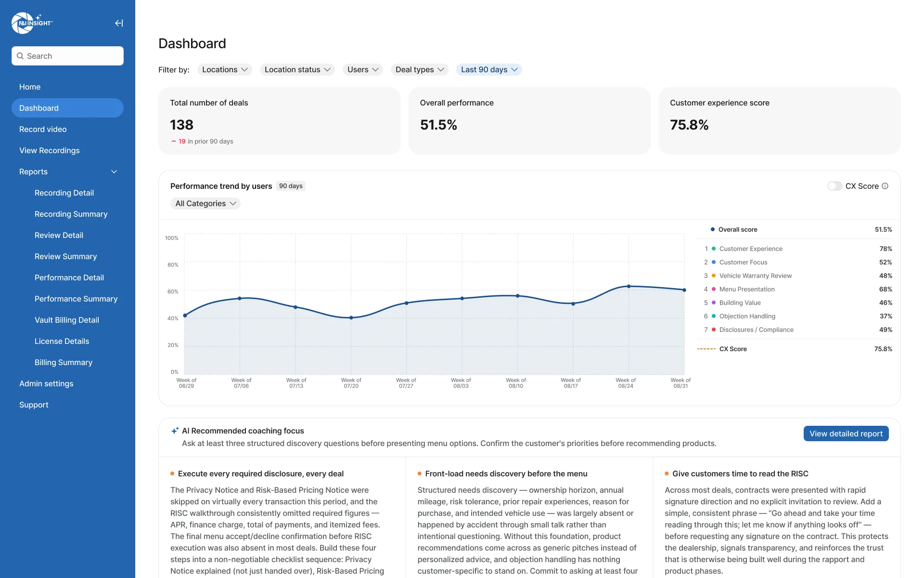Open the Locations filter dropdown
The image size is (924, 578).
225,70
